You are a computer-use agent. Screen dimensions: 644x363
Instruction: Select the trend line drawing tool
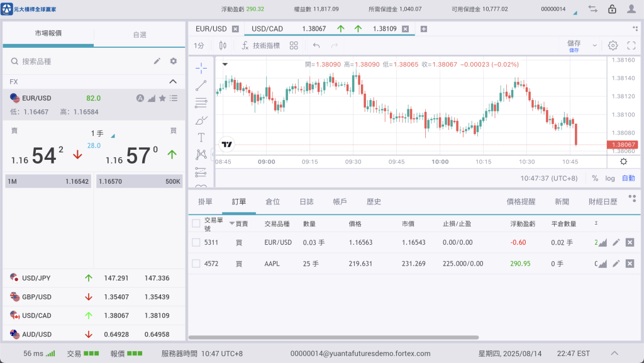point(201,86)
